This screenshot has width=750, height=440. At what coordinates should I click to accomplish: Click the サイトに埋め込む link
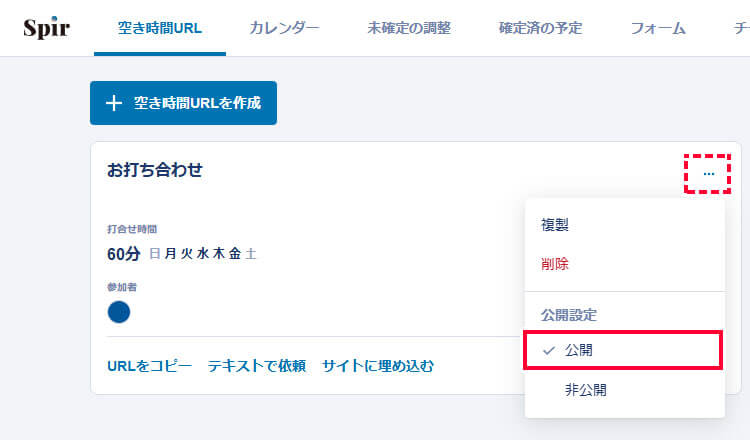click(378, 366)
